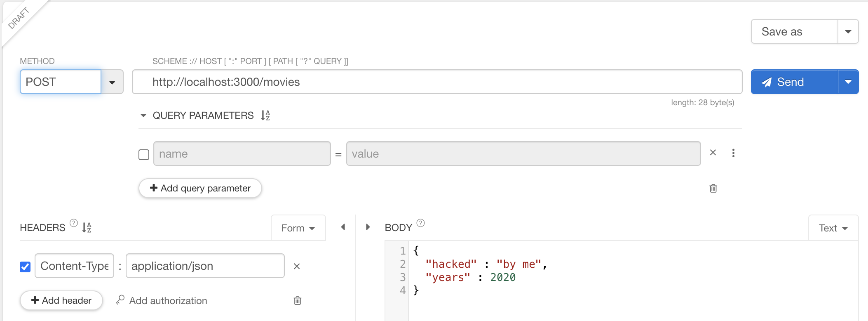This screenshot has height=321, width=868.
Task: Click the "years" key in body
Action: (x=448, y=277)
